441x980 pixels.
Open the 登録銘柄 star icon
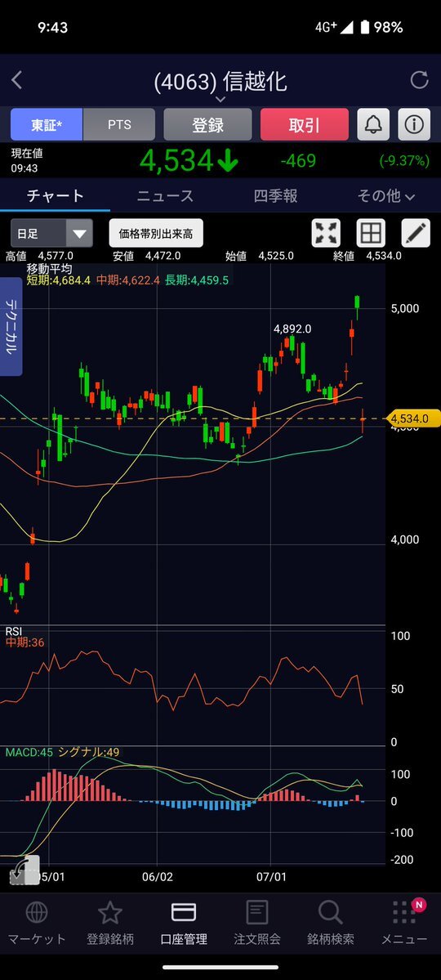coord(110,912)
